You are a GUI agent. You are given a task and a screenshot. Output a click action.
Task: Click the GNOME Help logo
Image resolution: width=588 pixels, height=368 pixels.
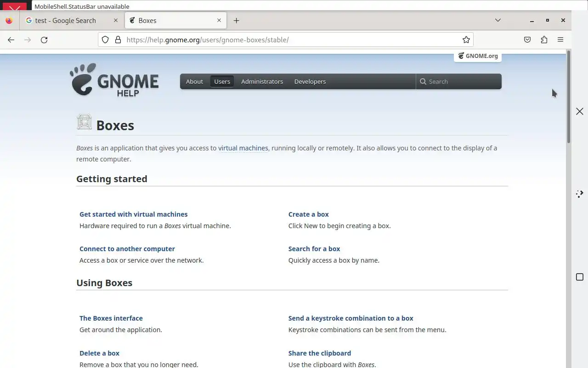pos(114,80)
